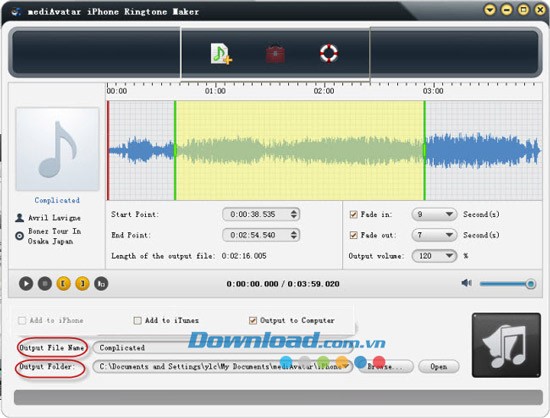Click the artist name Avril Lavigne
The height and width of the screenshot is (418, 550).
click(54, 218)
